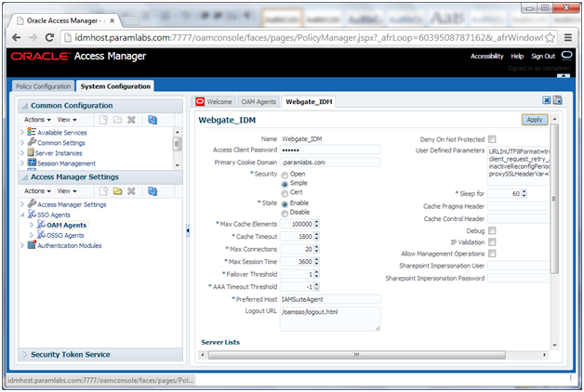Click Refresh icon in Access Manager Settings toolbar

pyautogui.click(x=153, y=191)
